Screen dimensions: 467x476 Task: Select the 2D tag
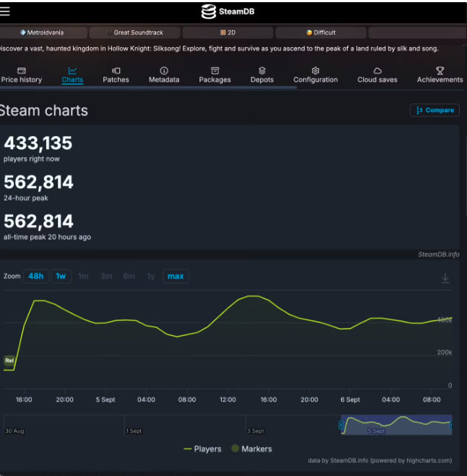pyautogui.click(x=228, y=33)
